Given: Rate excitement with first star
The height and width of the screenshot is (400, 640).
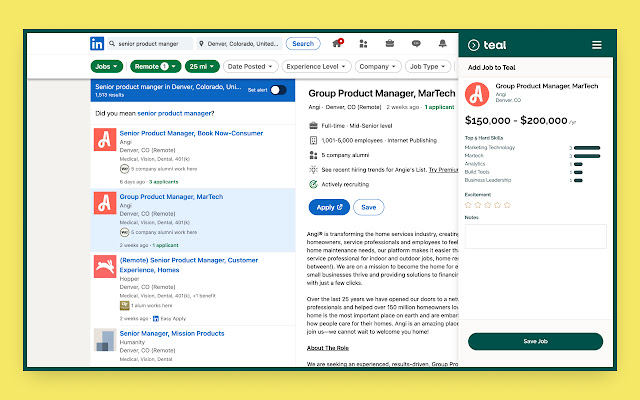Looking at the screenshot, I should point(468,205).
